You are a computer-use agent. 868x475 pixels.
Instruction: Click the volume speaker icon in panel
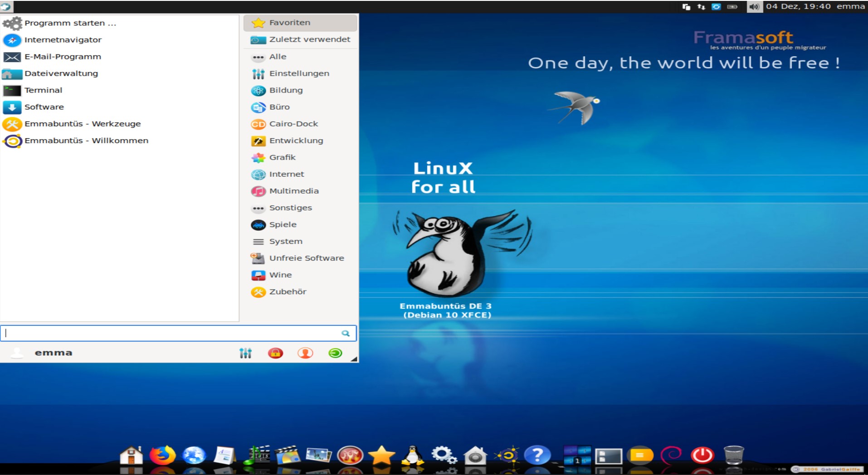754,7
